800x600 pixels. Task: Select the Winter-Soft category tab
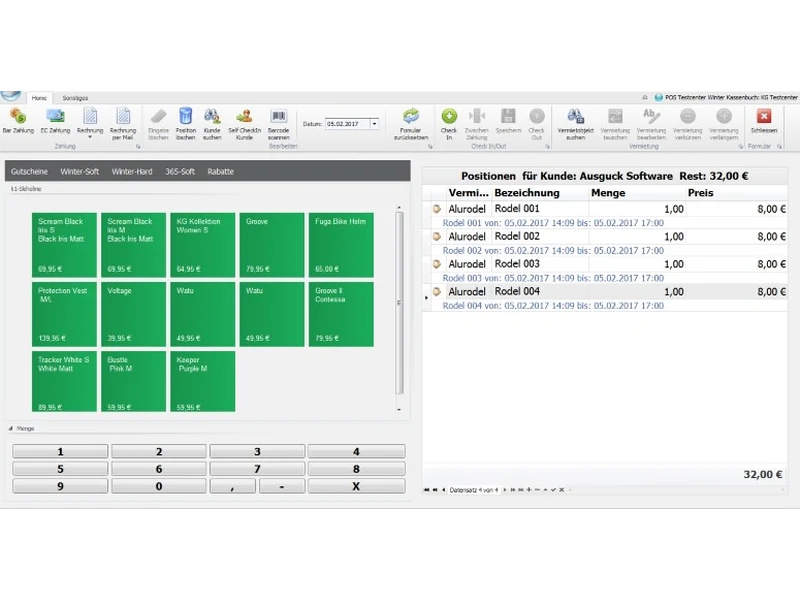point(80,171)
